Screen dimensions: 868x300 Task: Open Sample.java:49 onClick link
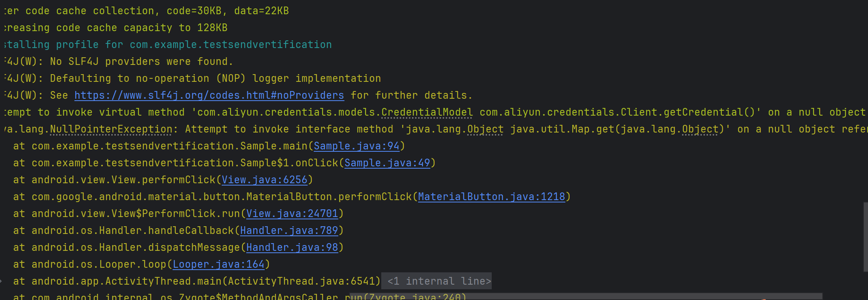387,163
